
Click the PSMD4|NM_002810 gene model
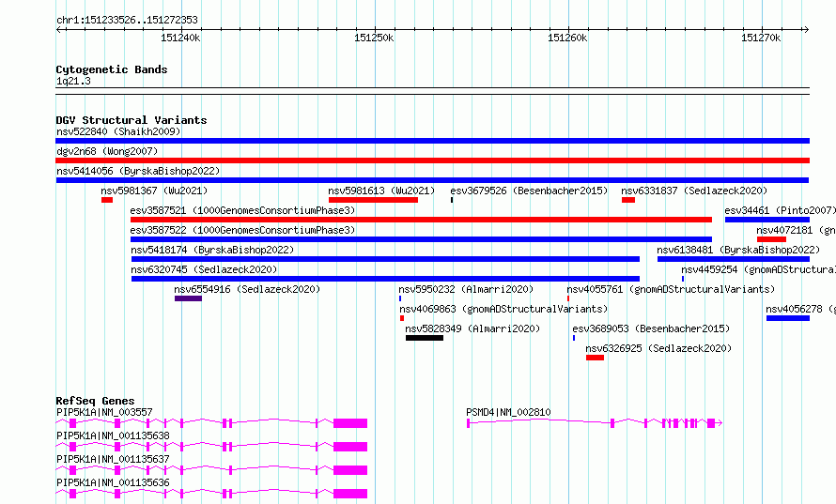pyautogui.click(x=595, y=423)
